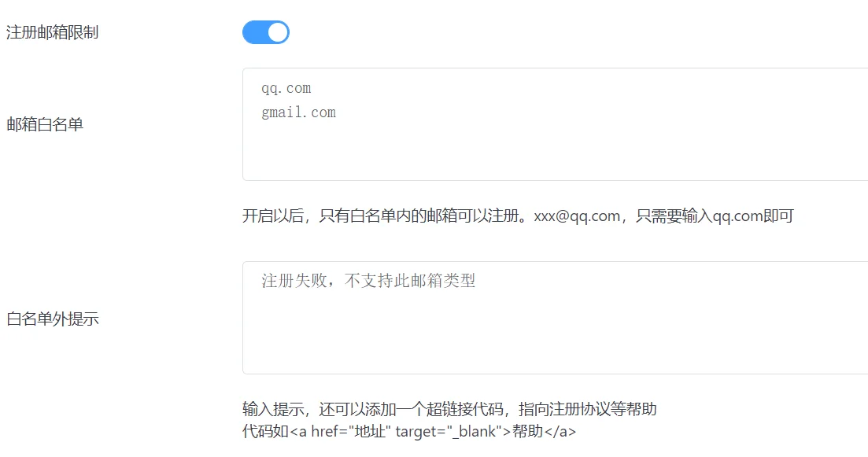Click the 白名单外提示 message textarea

click(x=556, y=318)
